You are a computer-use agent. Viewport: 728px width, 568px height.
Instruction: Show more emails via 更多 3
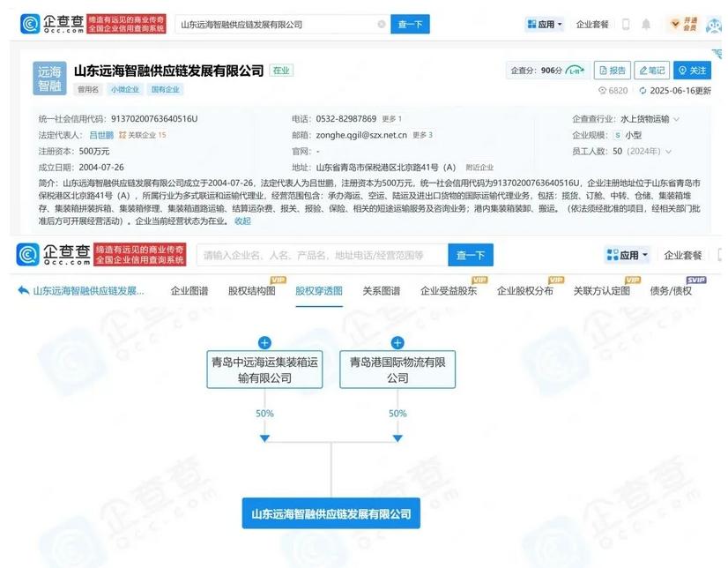coord(422,135)
